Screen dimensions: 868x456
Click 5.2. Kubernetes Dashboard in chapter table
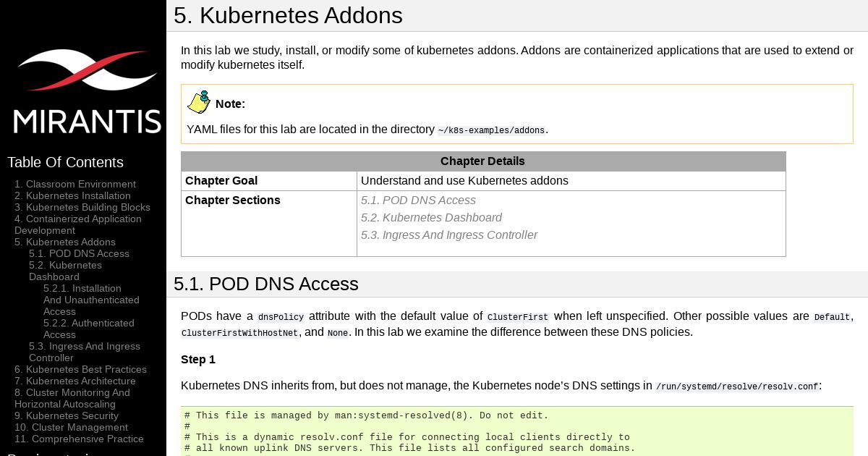click(431, 218)
